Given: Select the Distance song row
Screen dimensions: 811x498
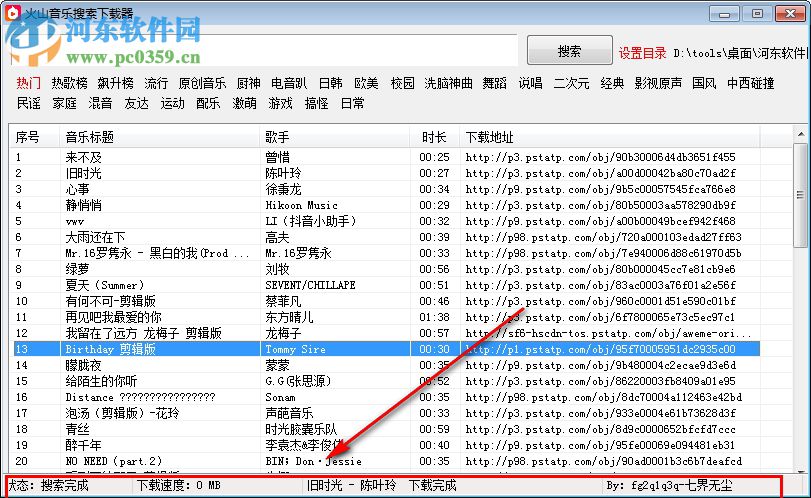Looking at the screenshot, I should pos(385,397).
